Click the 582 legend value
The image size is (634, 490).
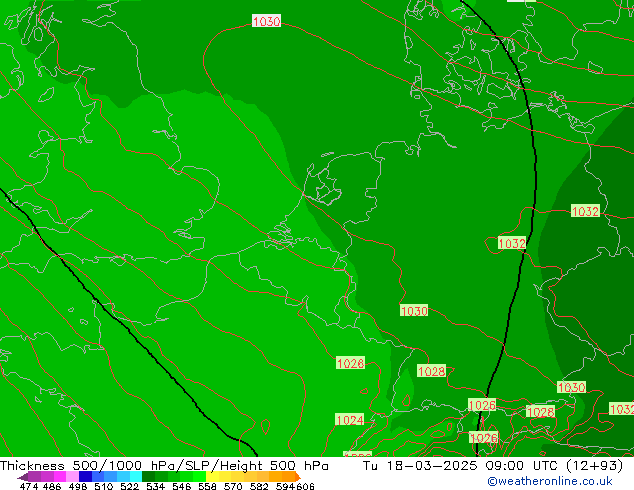point(259,486)
